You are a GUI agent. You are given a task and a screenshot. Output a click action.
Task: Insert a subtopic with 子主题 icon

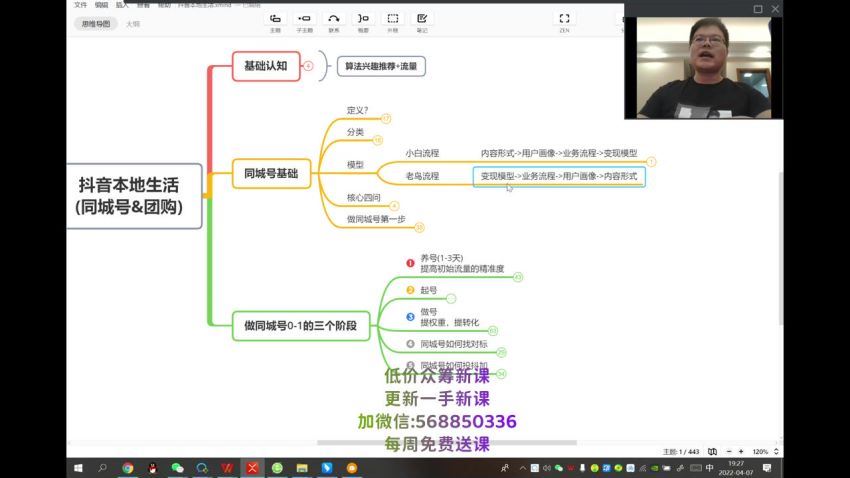coord(304,18)
